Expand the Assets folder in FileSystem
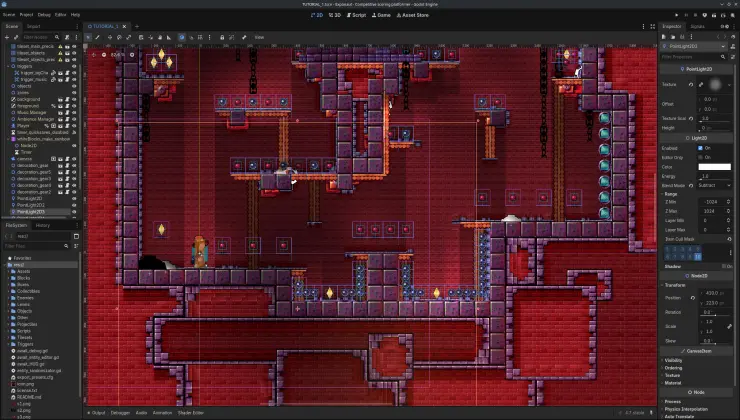Image resolution: width=740 pixels, height=420 pixels. coord(8,271)
